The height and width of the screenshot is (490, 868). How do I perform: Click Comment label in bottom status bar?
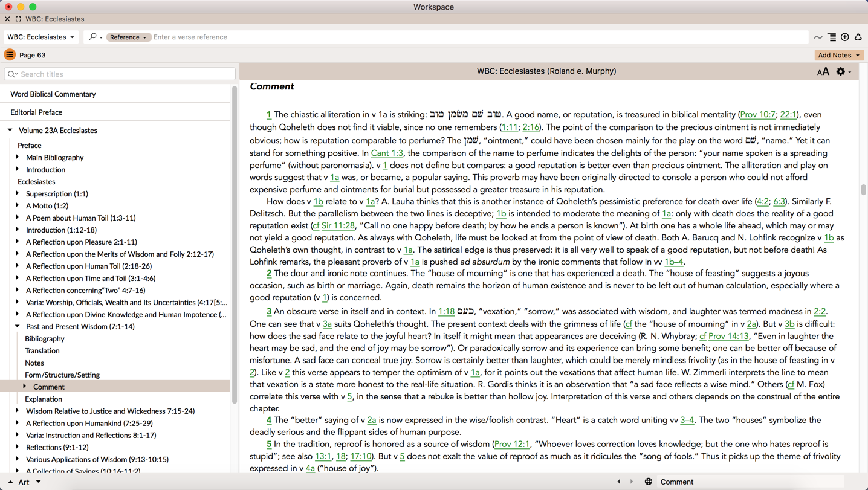click(x=677, y=482)
